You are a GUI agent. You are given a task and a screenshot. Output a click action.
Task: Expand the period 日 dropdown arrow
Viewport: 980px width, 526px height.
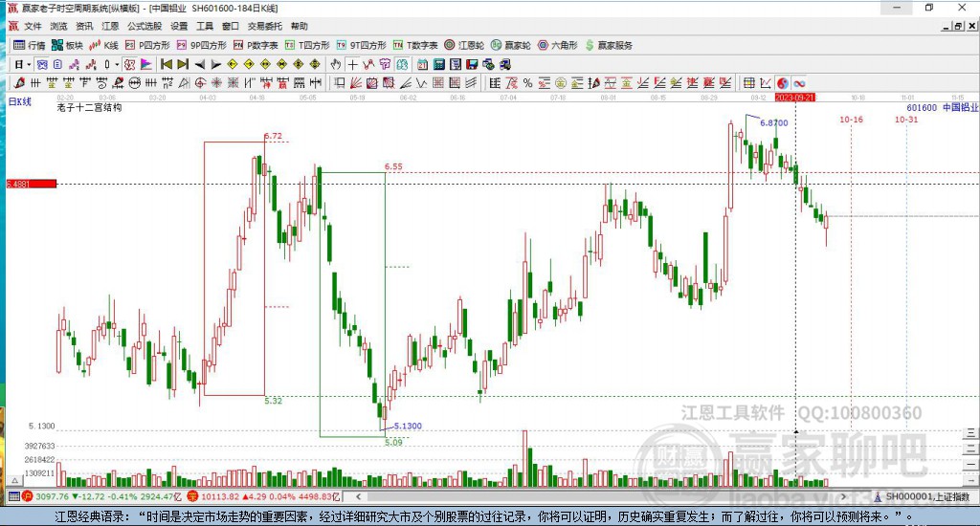tap(29, 64)
